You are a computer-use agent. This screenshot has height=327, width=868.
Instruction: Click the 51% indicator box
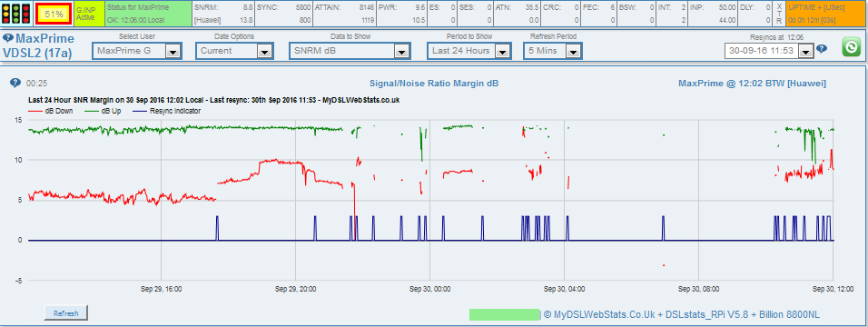pyautogui.click(x=54, y=14)
